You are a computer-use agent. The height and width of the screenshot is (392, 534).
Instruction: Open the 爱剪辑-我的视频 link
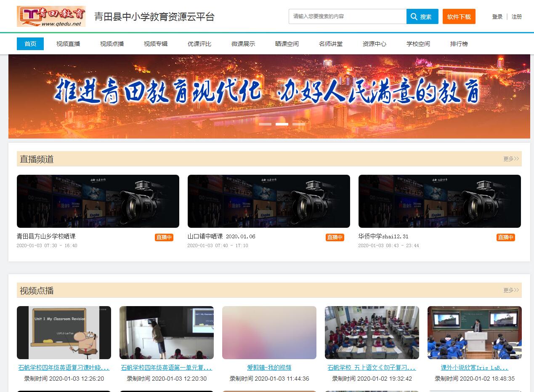269,368
